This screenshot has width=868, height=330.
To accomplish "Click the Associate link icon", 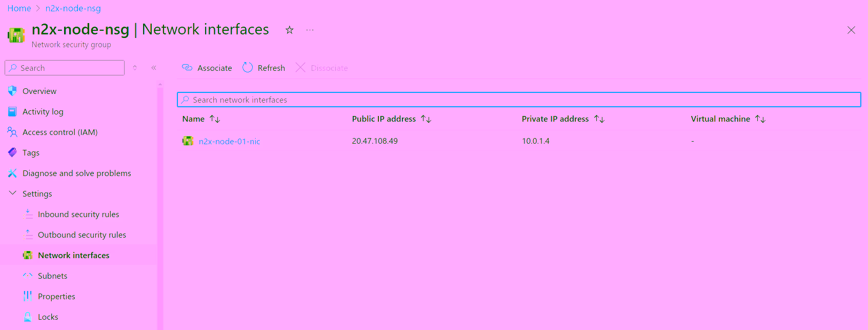I will tap(187, 68).
